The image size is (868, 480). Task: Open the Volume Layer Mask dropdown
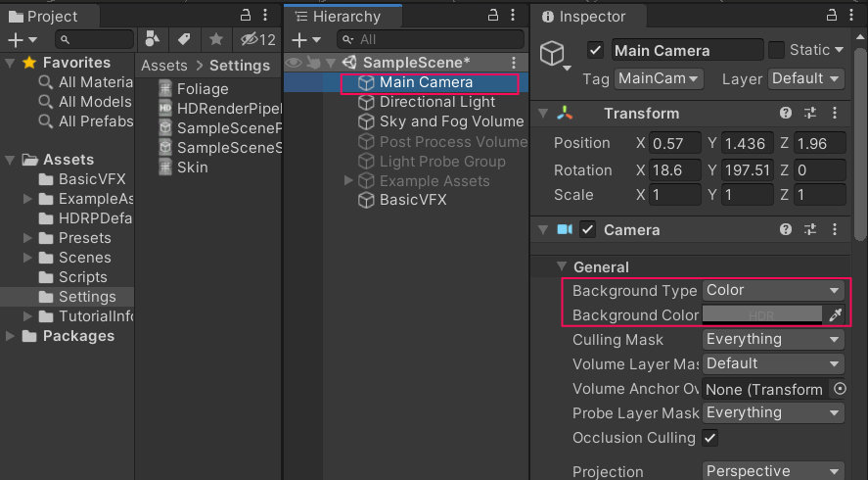[773, 363]
